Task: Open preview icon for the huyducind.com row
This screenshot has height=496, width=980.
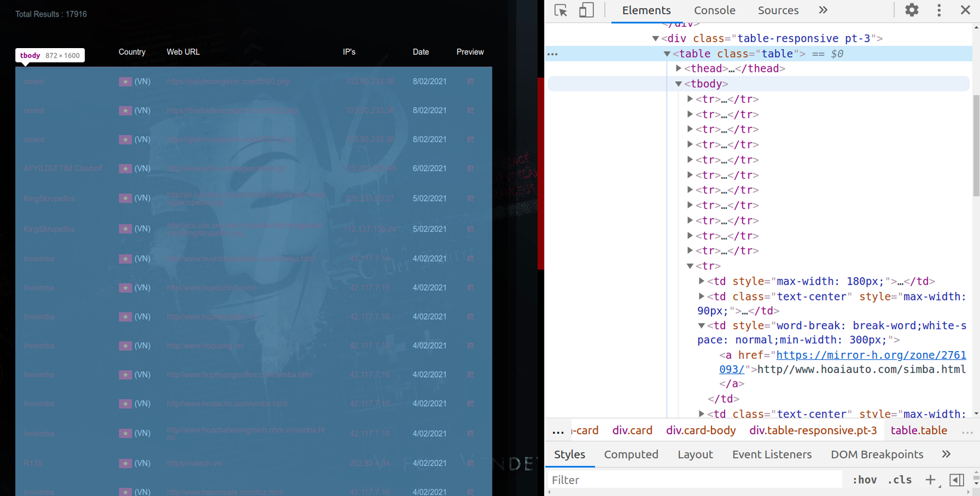Action: click(470, 288)
